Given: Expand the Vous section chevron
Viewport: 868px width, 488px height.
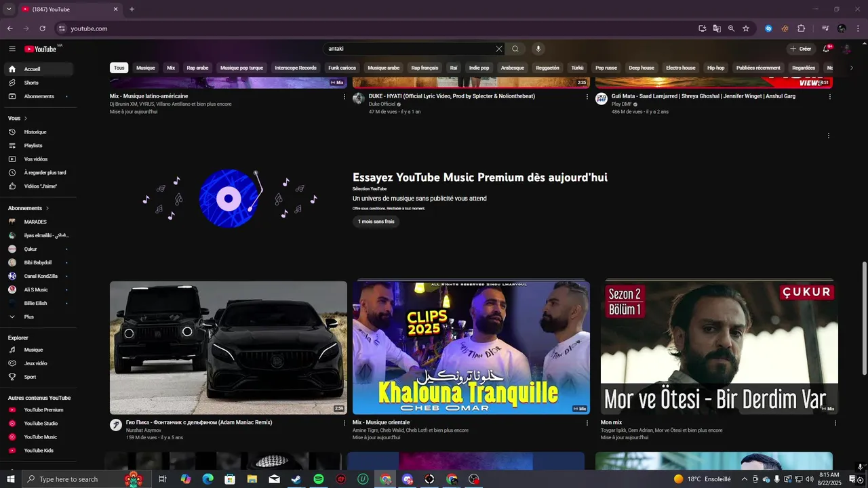Looking at the screenshot, I should pos(26,119).
